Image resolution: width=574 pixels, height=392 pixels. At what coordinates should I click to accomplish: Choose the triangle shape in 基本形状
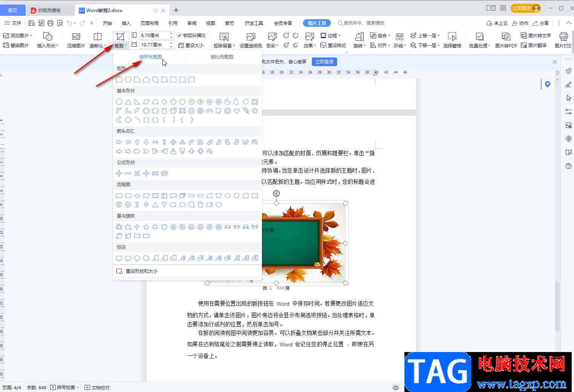click(x=128, y=102)
